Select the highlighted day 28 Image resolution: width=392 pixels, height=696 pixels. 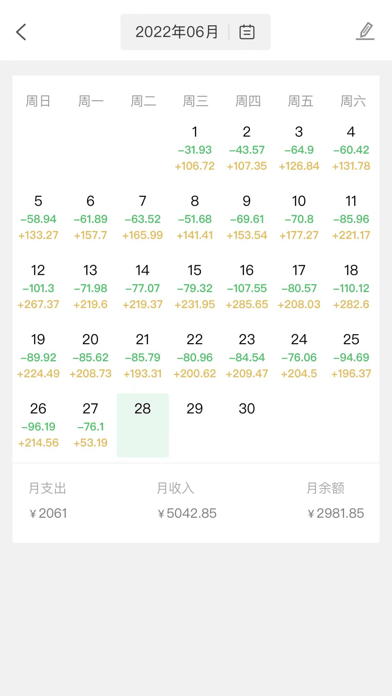coord(143,425)
